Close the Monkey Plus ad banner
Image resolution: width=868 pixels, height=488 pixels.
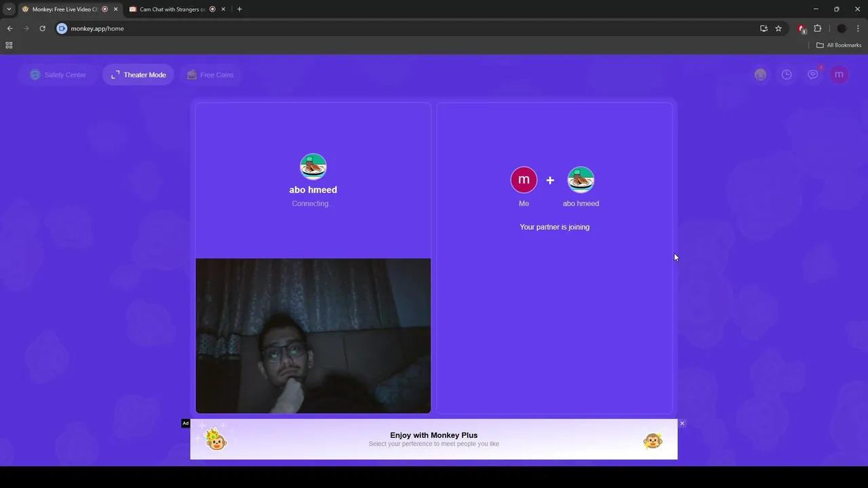(x=682, y=423)
